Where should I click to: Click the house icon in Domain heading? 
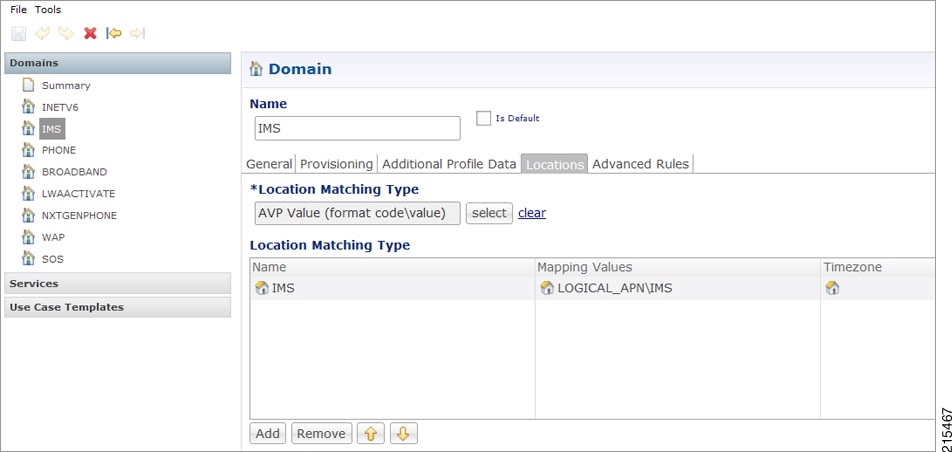[256, 69]
